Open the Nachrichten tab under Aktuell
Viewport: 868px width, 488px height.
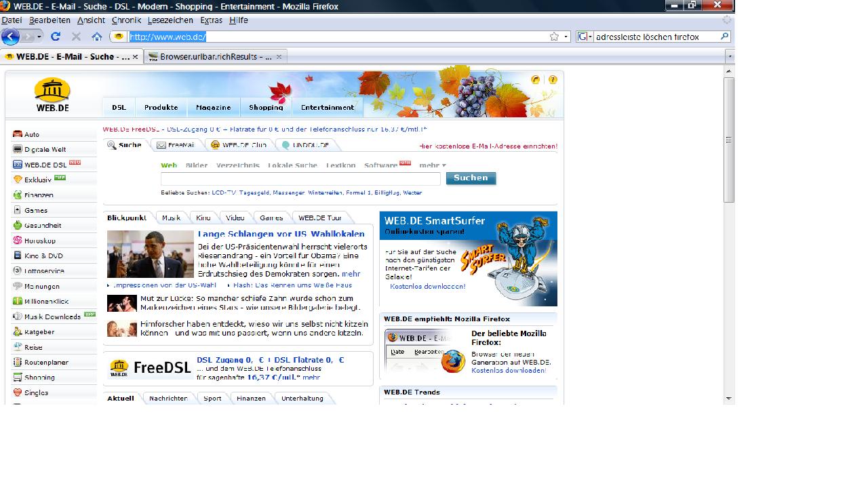168,399
